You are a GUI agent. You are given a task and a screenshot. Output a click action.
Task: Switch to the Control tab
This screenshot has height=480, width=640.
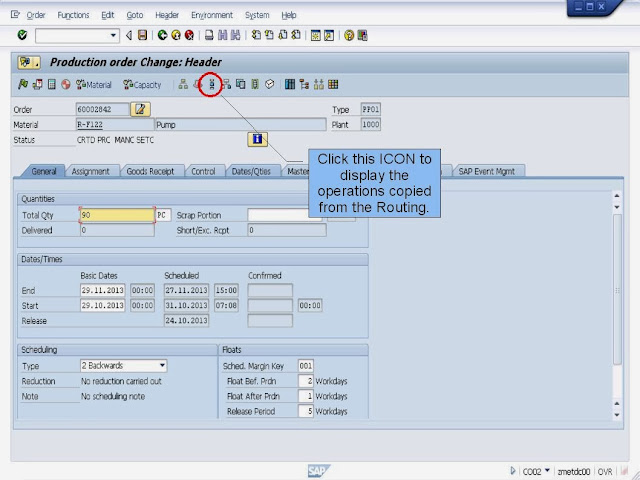[203, 171]
